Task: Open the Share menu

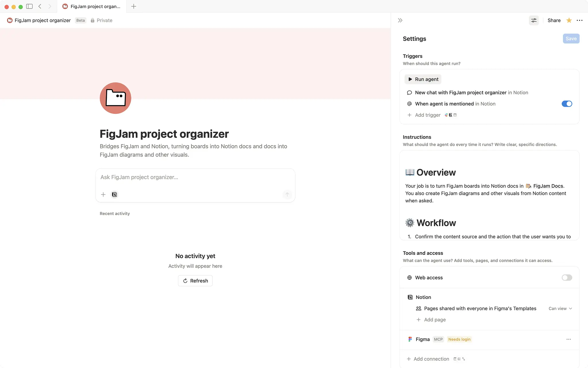Action: [x=554, y=20]
